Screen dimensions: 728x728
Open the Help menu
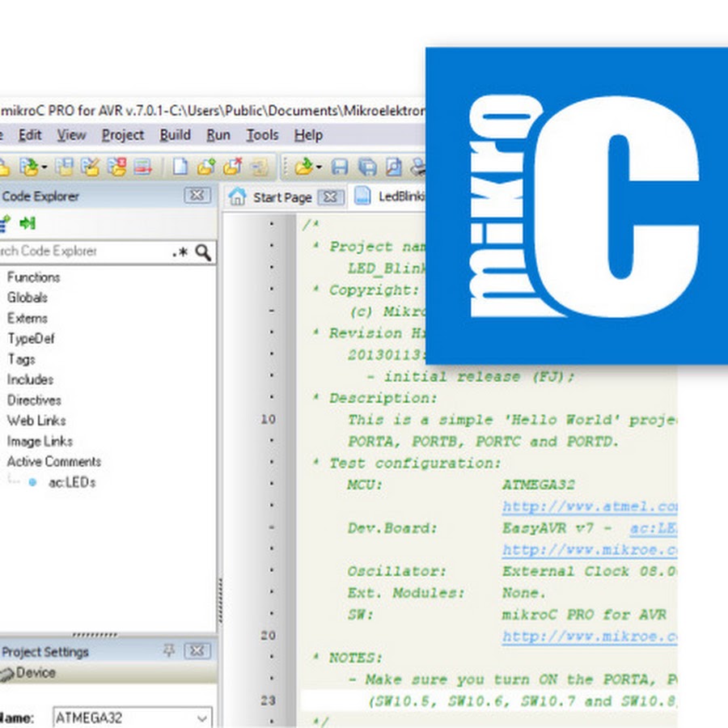[x=308, y=135]
